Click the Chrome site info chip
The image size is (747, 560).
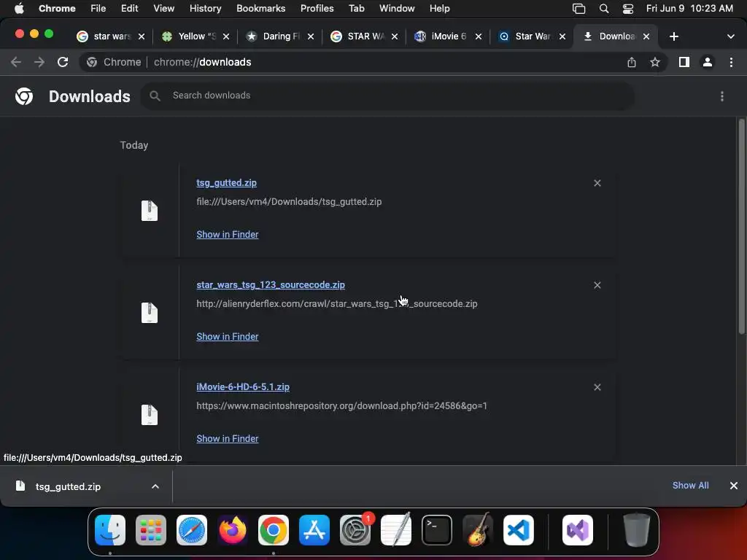click(x=114, y=62)
